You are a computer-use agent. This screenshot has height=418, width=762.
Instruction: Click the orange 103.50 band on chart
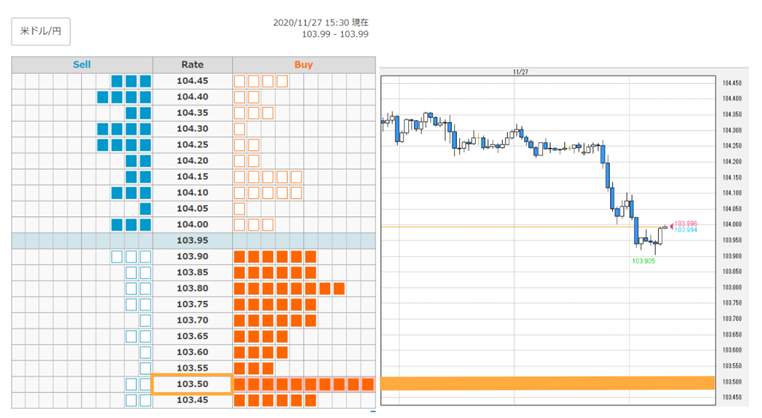pos(548,383)
